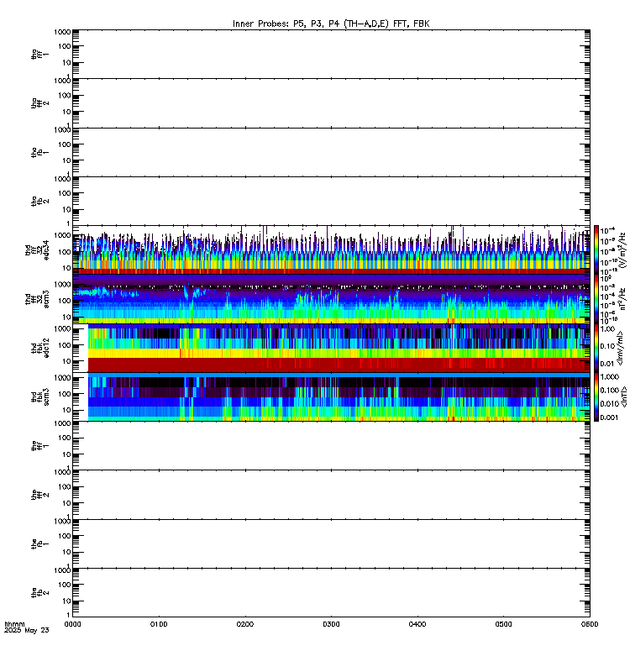
Task: Select the 'the fff 2' panel axis label
Action: coord(39,495)
